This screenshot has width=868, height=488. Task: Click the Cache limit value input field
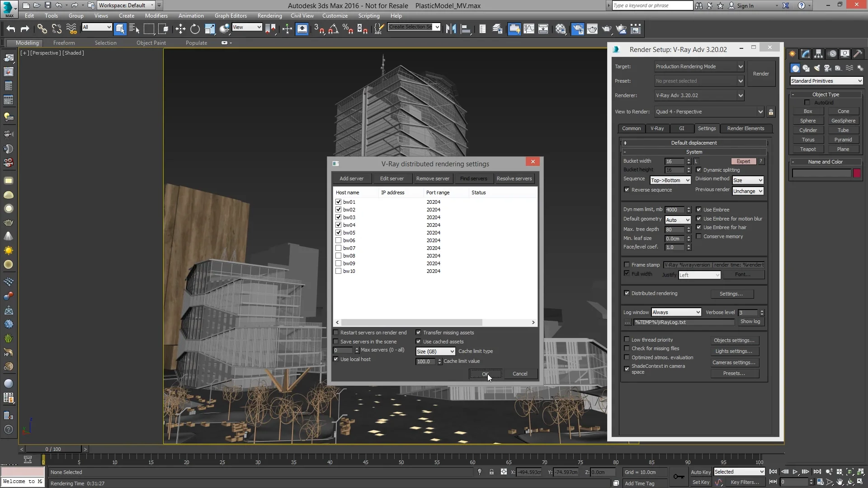pyautogui.click(x=426, y=361)
